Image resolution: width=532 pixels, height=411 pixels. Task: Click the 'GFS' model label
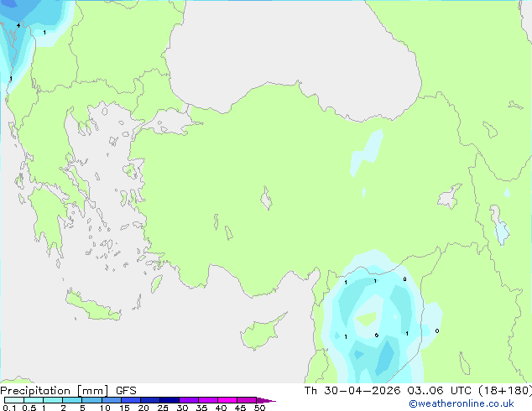pos(126,391)
